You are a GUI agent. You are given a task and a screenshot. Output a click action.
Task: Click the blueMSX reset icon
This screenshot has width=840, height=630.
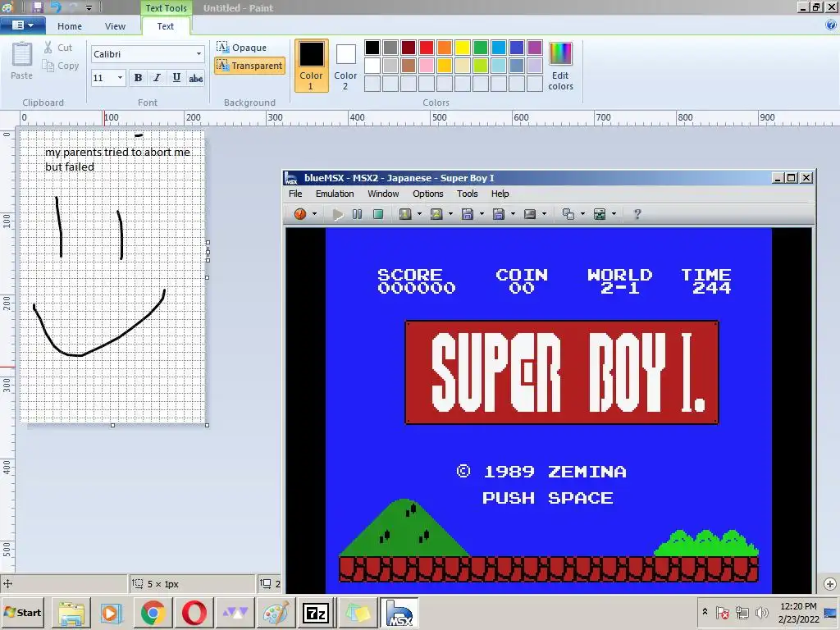(300, 214)
